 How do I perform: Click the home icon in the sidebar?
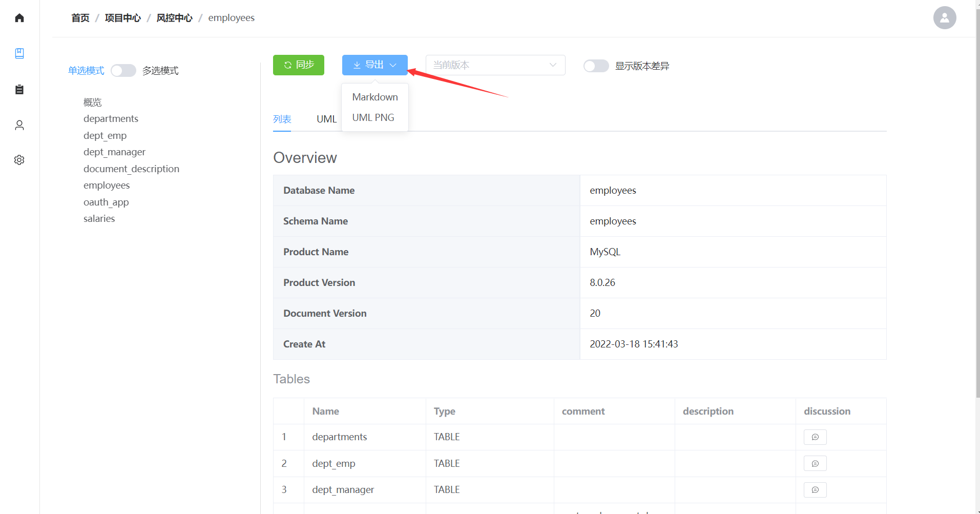(19, 18)
